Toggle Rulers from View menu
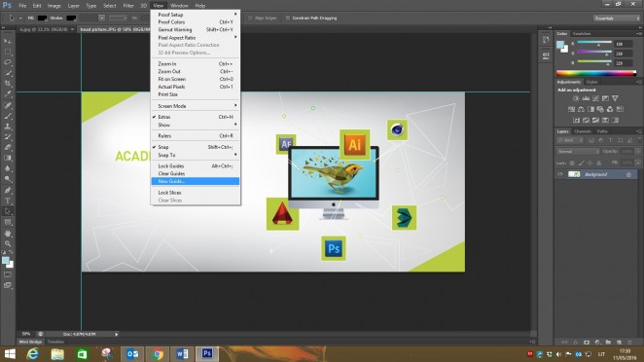This screenshot has width=644, height=362. [196, 136]
